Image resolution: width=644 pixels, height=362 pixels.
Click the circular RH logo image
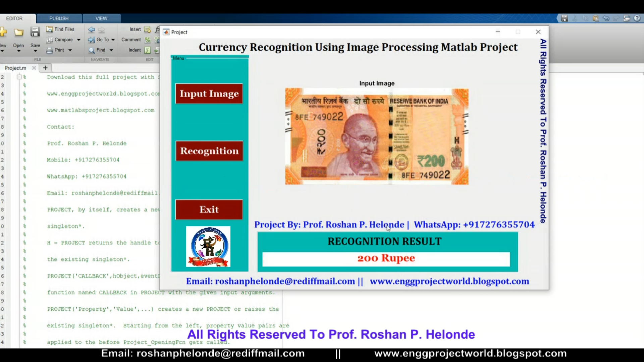coord(208,247)
